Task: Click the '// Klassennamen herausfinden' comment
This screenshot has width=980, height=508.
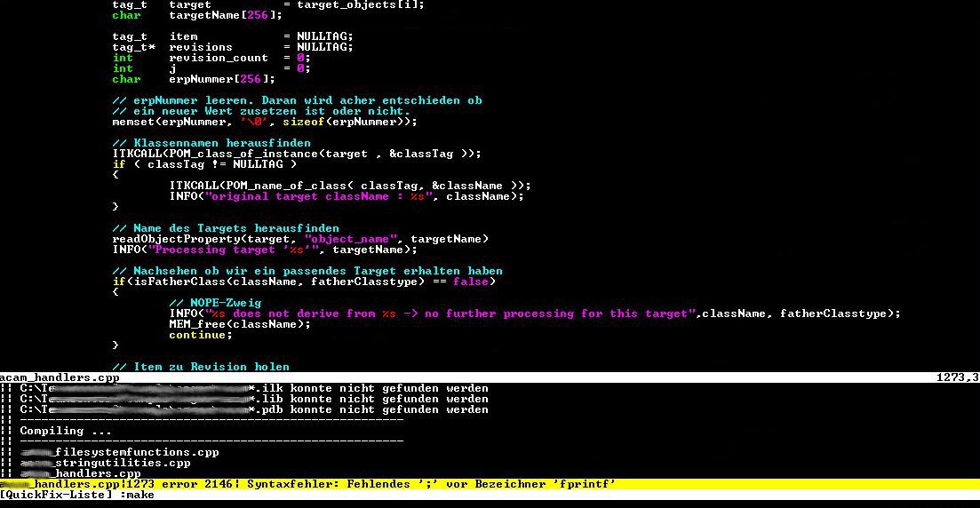Action: pos(211,143)
